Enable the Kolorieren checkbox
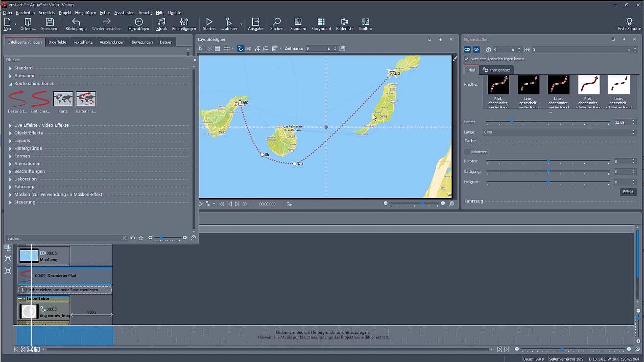This screenshot has height=362, width=644. point(467,152)
